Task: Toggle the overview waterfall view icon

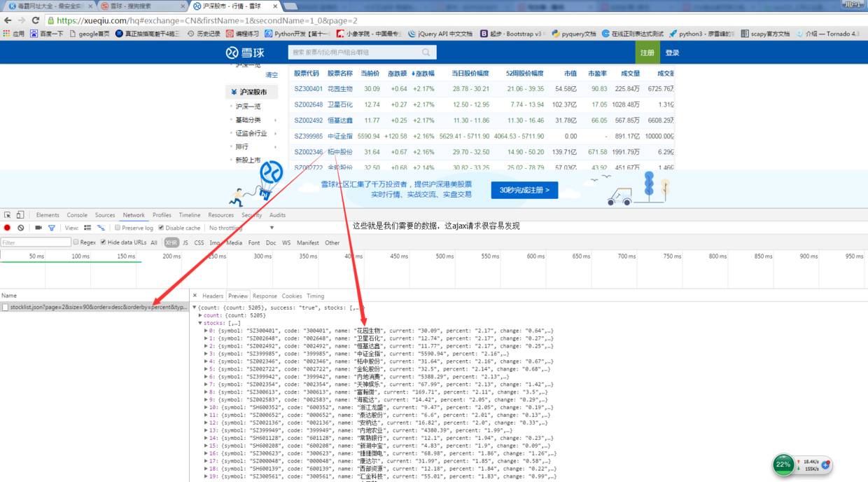Action: [x=101, y=228]
